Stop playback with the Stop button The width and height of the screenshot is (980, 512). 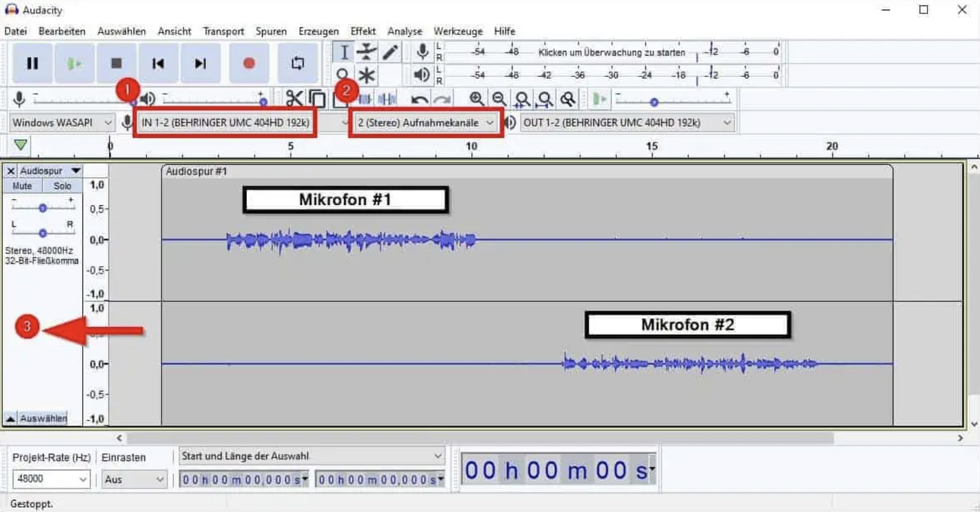(x=116, y=63)
